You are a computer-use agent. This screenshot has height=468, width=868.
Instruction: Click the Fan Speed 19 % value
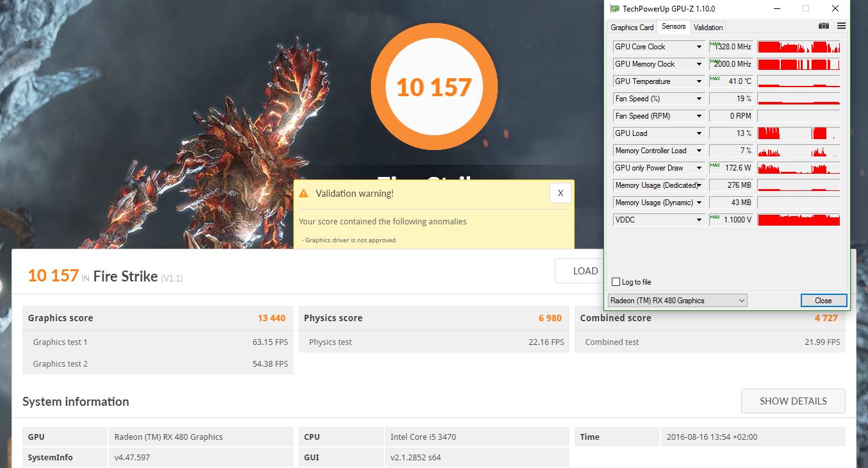(731, 99)
